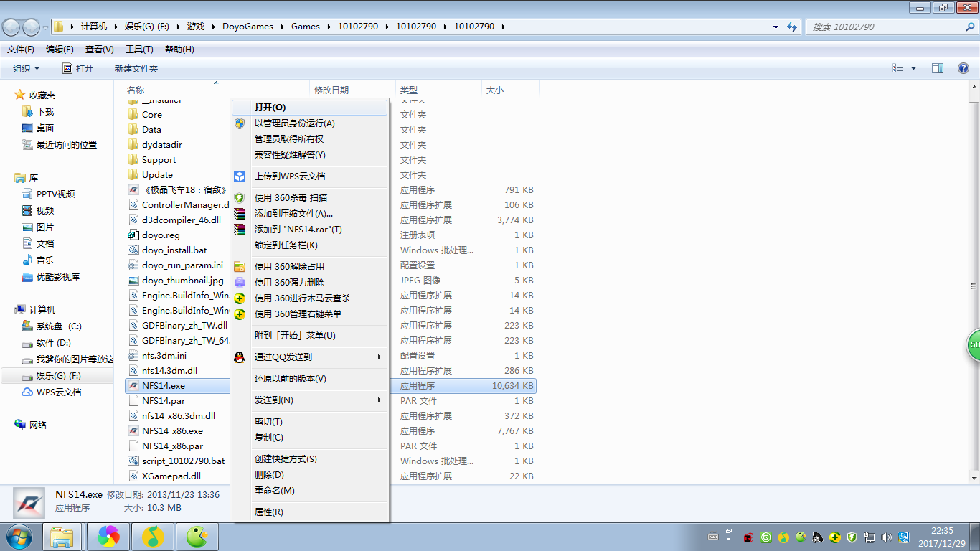Refresh the folder with the address bar refresh icon
Screen dimensions: 980x551
792,27
